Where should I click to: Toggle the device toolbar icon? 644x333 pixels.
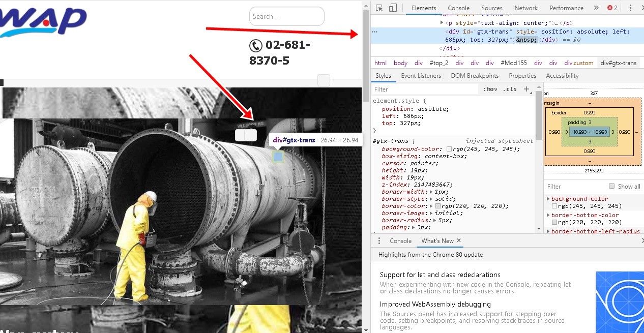tap(393, 8)
